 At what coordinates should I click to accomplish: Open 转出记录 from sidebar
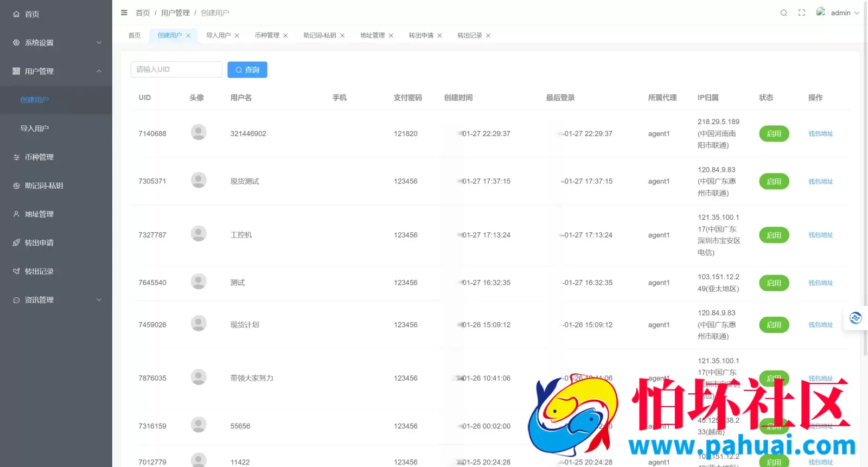pos(56,271)
